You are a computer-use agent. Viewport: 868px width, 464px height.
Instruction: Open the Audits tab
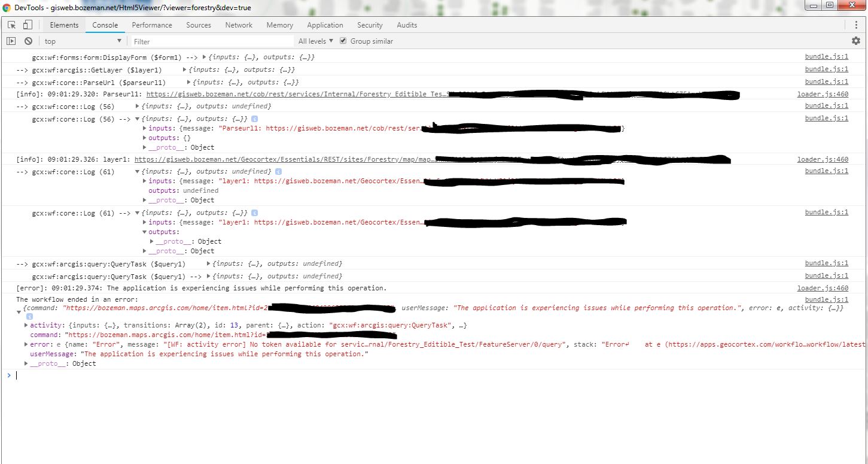point(407,25)
